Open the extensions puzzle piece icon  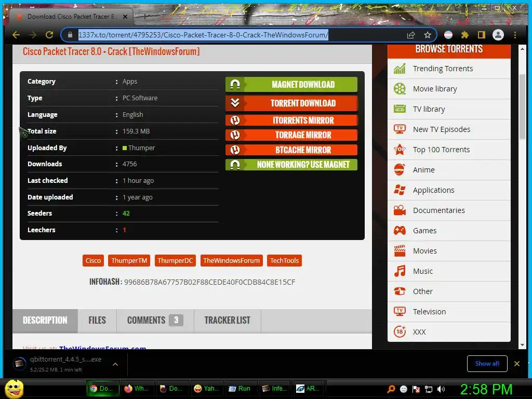(465, 35)
